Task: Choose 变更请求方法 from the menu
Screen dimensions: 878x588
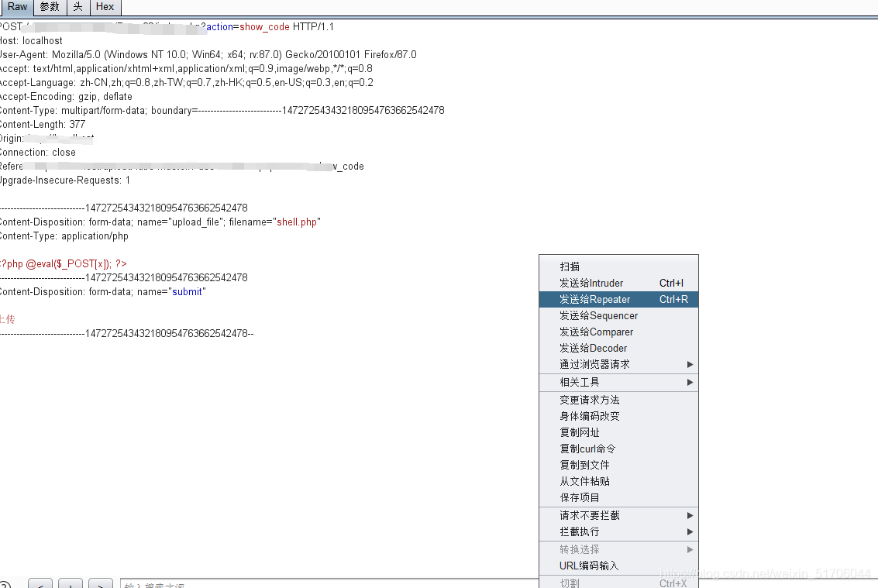Action: tap(618, 401)
